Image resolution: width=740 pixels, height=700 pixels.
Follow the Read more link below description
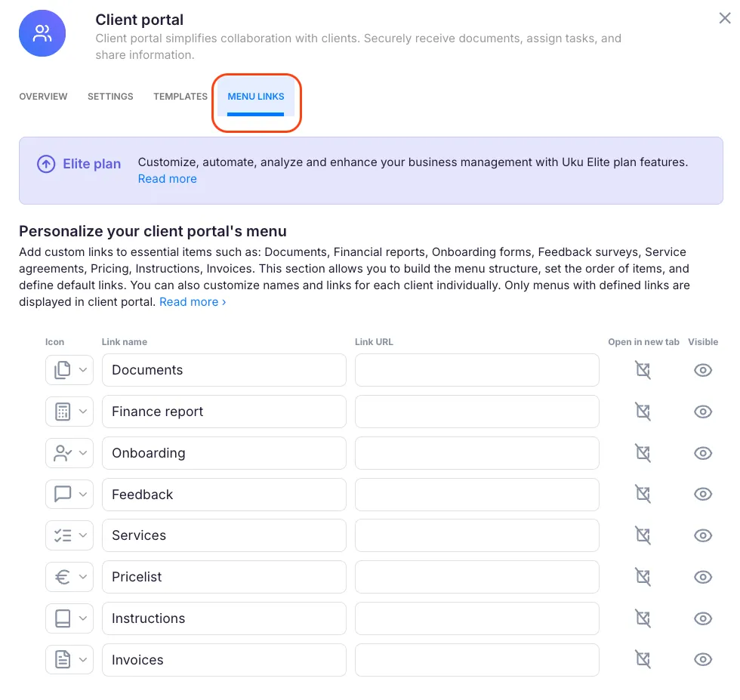[x=193, y=302]
